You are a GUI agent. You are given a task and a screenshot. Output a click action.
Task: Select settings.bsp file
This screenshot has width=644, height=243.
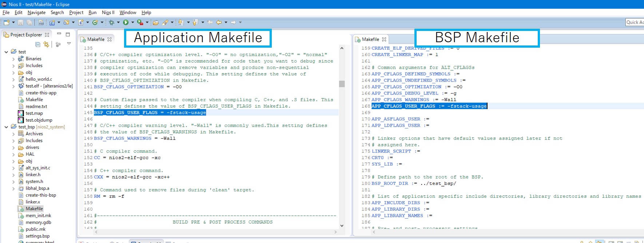pyautogui.click(x=34, y=236)
